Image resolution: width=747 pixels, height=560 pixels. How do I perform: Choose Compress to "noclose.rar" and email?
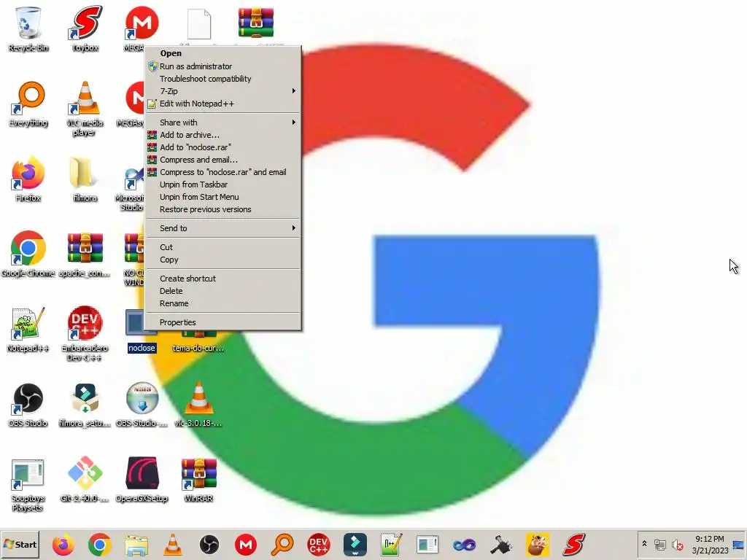[223, 172]
